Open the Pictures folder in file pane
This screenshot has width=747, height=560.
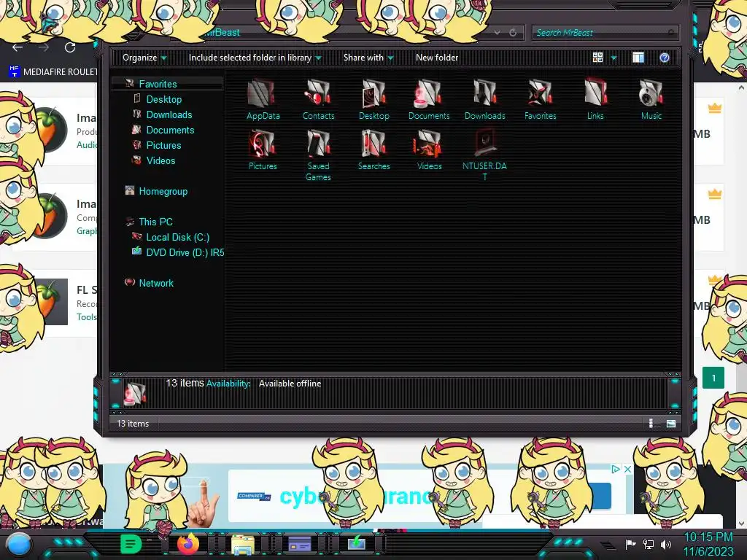coord(263,150)
